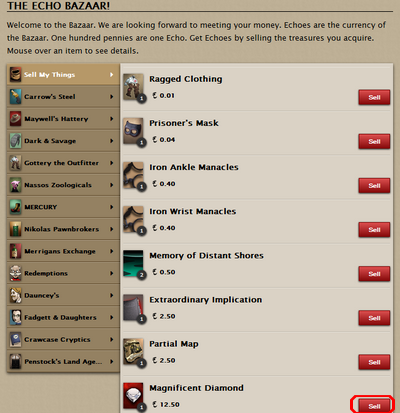Screen dimensions: 400x413
Task: Click the Extraordinary Implication item icon
Action: [x=133, y=308]
